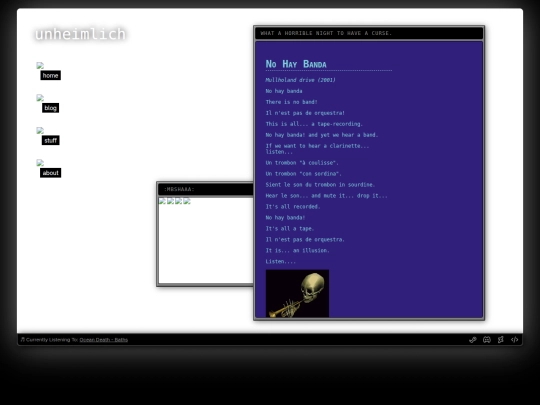Click the music note icon in footer
This screenshot has height=405, width=540.
pyautogui.click(x=23, y=340)
